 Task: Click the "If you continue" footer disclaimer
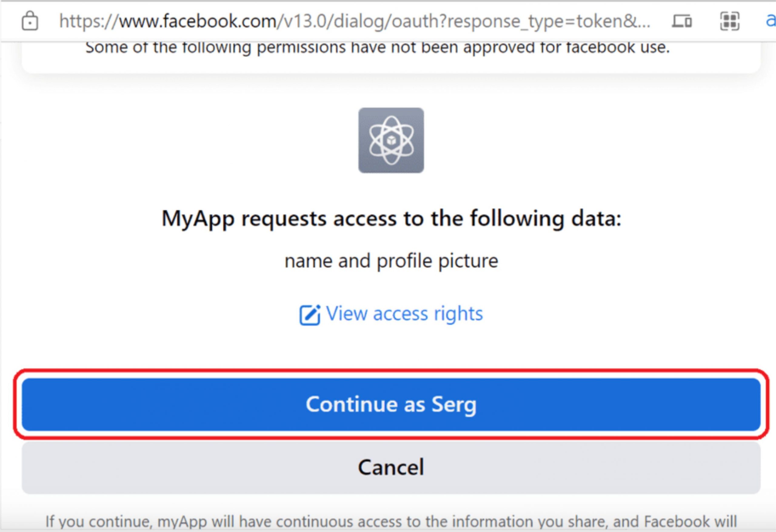391,522
